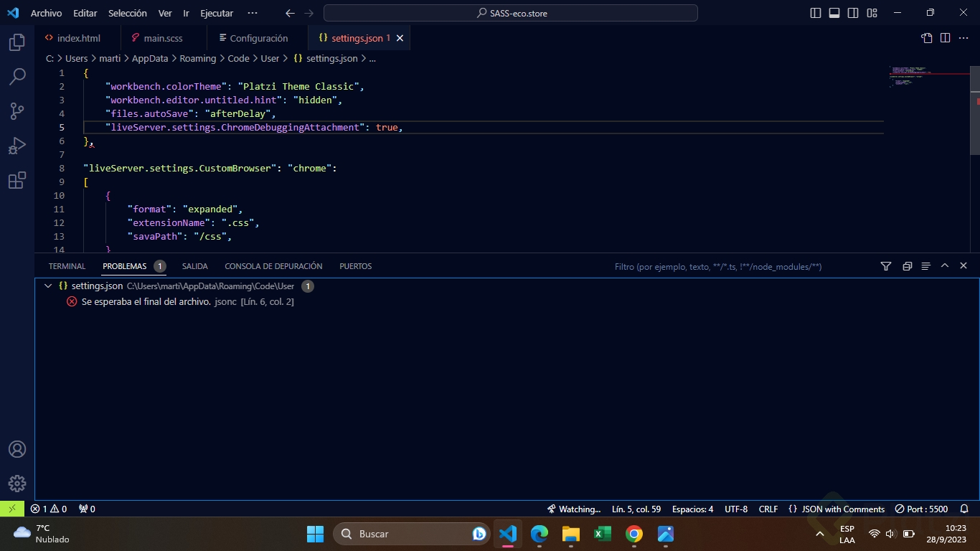Toggle the secondary side bar layout button
980x551 pixels.
(853, 13)
